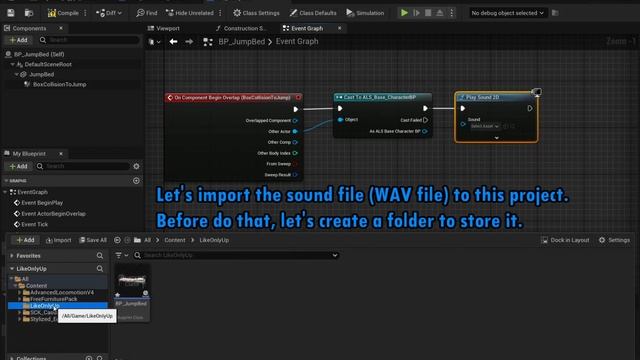Open My Blueprint settings gear
This screenshot has width=640, height=360.
[136, 166]
